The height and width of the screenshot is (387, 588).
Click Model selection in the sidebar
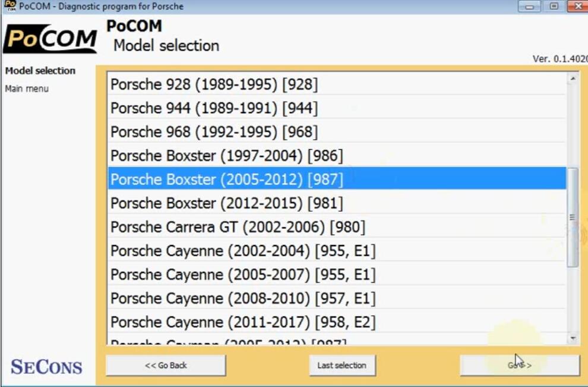40,71
